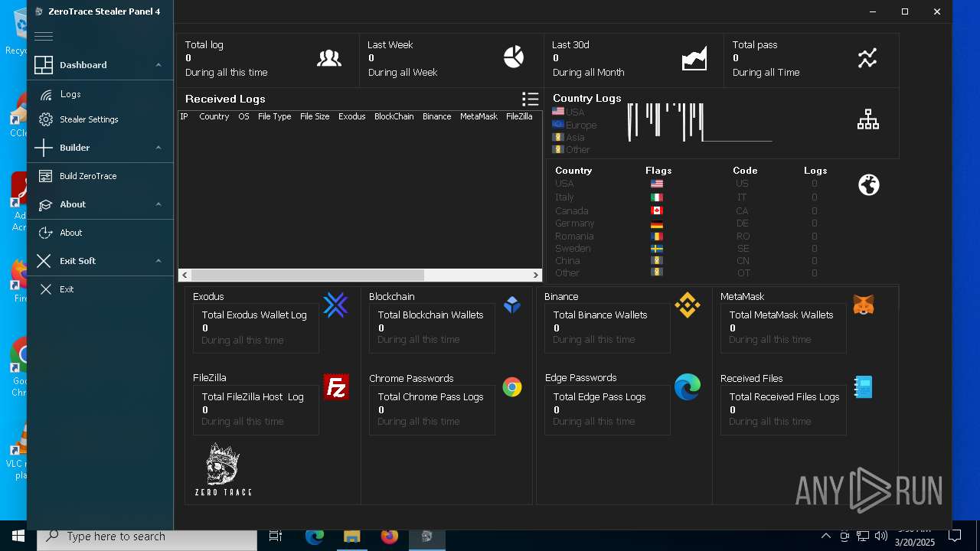
Task: Click the Sweden flag in country table
Action: 656,249
